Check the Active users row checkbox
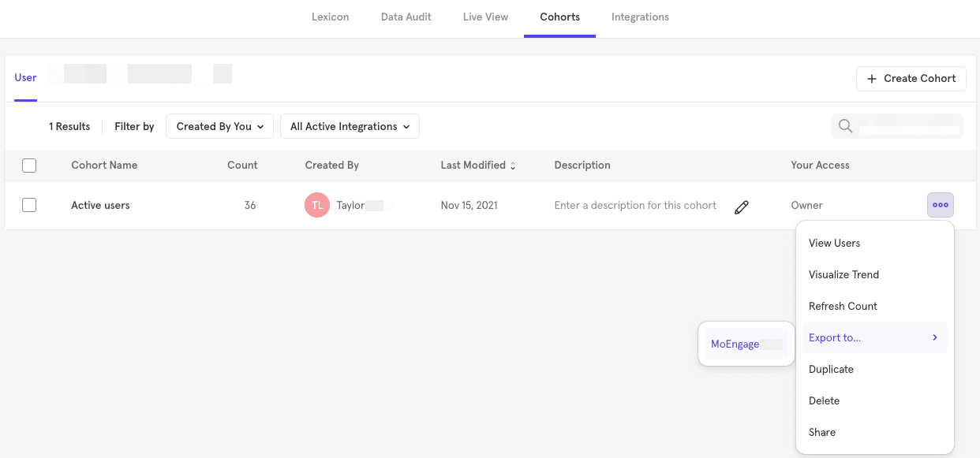980x458 pixels. 29,205
